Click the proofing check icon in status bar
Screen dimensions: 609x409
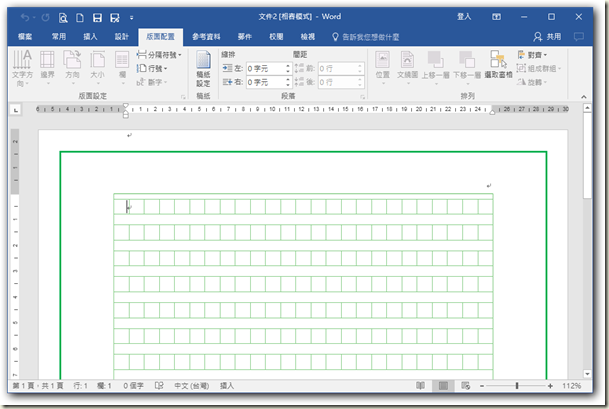pyautogui.click(x=159, y=385)
